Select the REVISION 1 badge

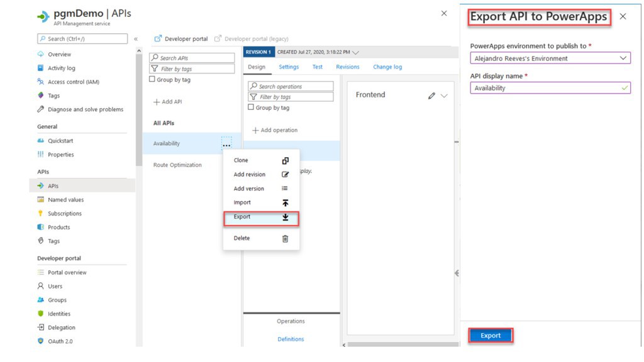(258, 52)
